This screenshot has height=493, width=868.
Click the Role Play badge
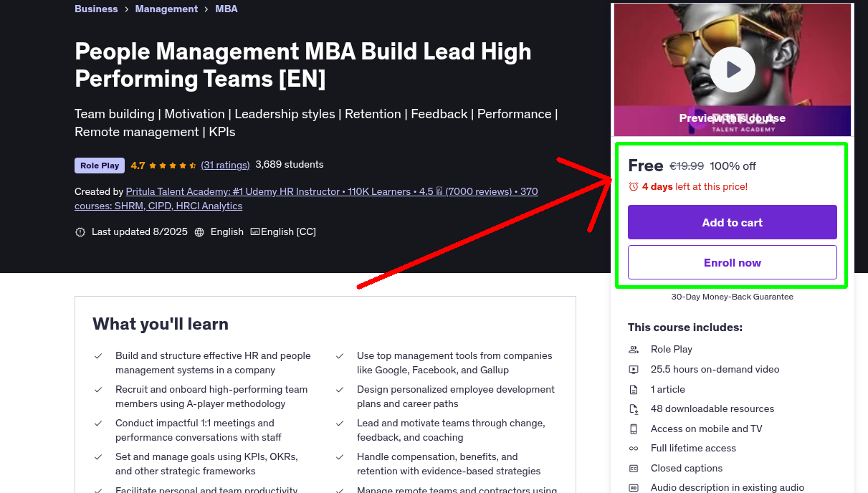click(x=100, y=166)
